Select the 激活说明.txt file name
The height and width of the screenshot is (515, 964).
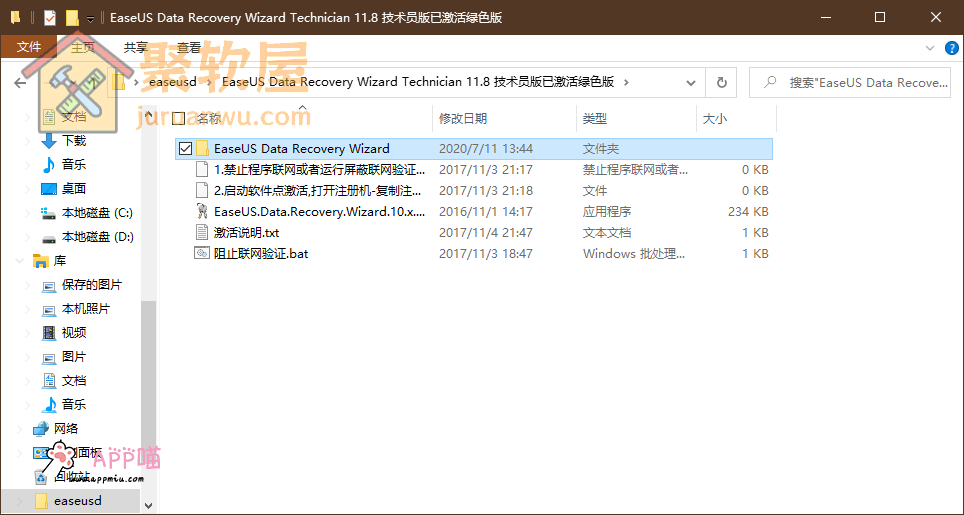pos(247,232)
